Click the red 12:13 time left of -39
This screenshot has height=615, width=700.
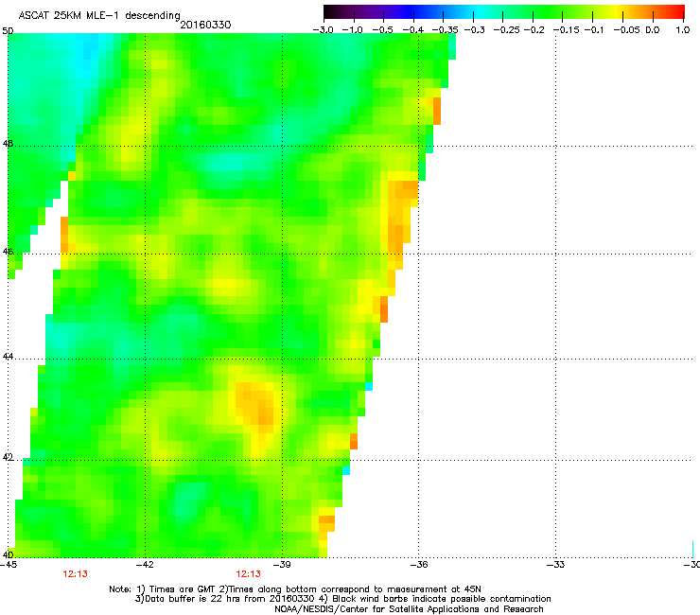[248, 574]
